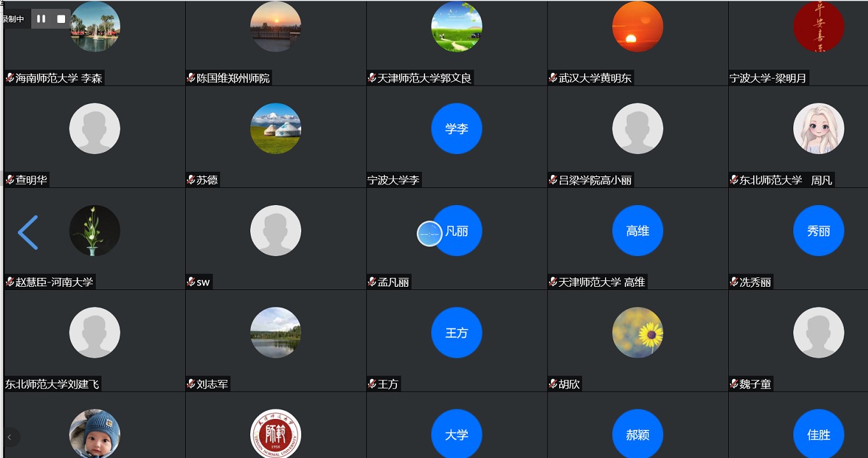This screenshot has height=458, width=868.
Task: Click the name label 宁波大学-梁明月
Action: [768, 78]
